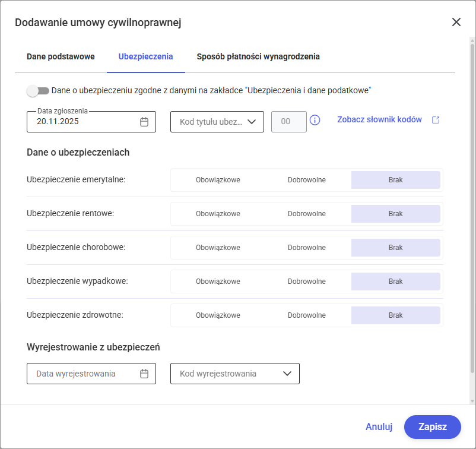476x449 pixels.
Task: Set Ubezpieczenie emerytalne to Obowiązkowe
Action: [218, 180]
